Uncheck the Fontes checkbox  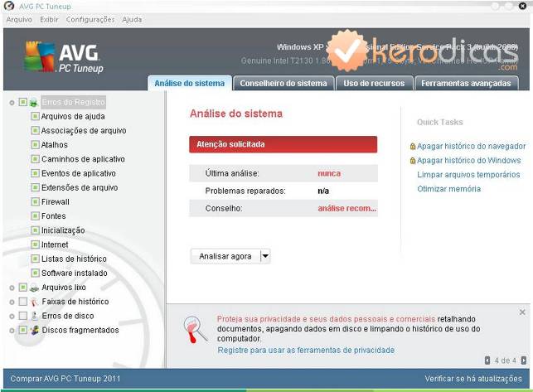click(35, 216)
